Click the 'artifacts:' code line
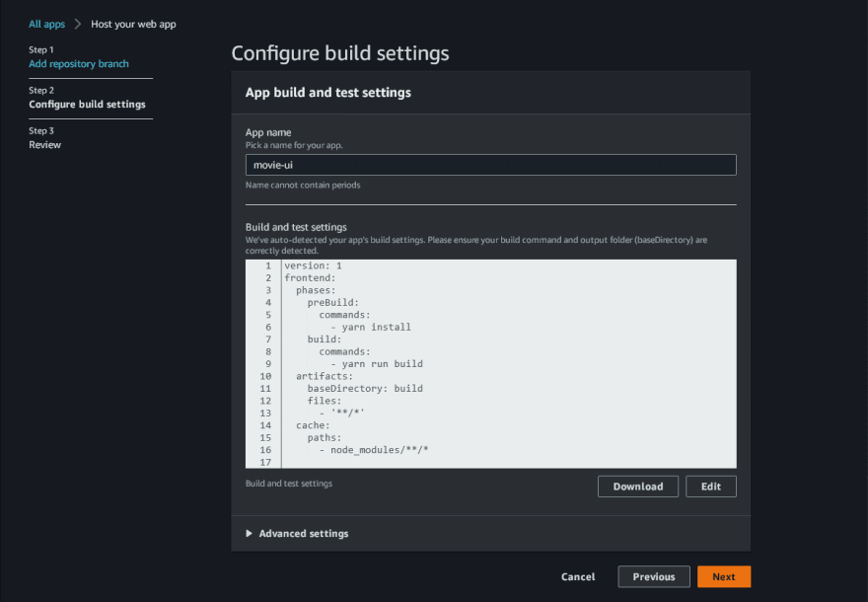The height and width of the screenshot is (602, 868). [325, 376]
